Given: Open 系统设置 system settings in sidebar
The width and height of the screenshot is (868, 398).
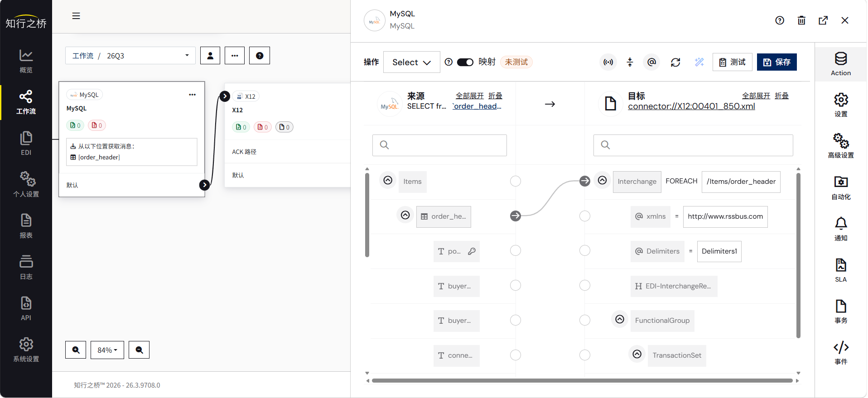Looking at the screenshot, I should click(26, 350).
